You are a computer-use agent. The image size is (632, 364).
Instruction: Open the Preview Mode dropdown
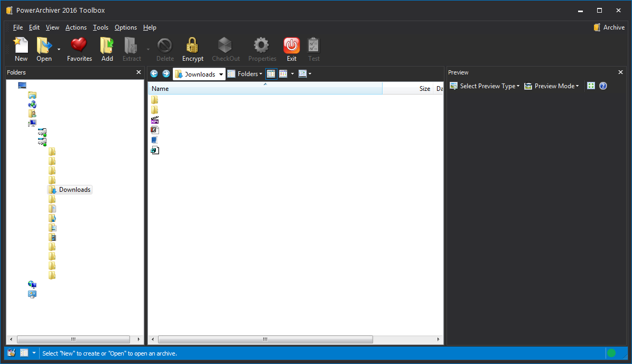pos(551,86)
